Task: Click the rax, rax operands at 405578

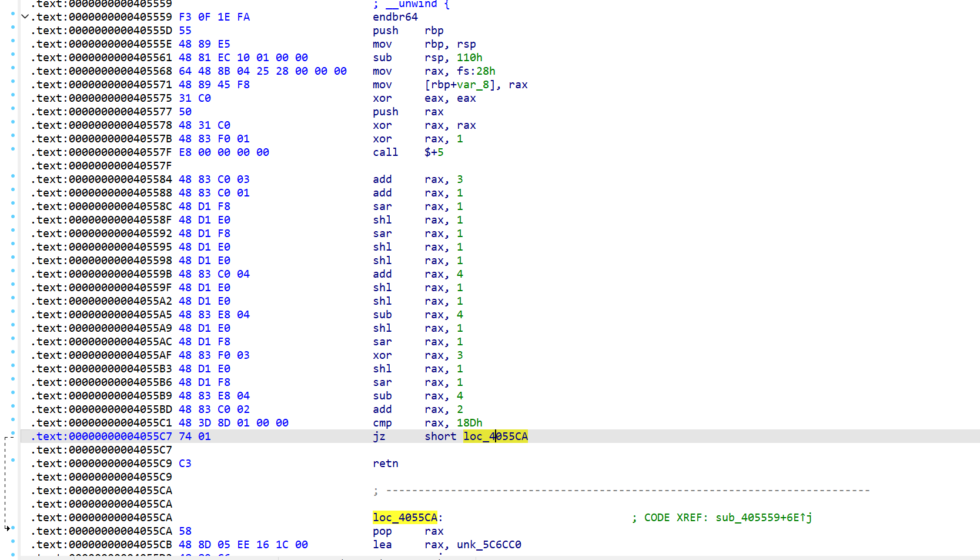Action: click(450, 125)
